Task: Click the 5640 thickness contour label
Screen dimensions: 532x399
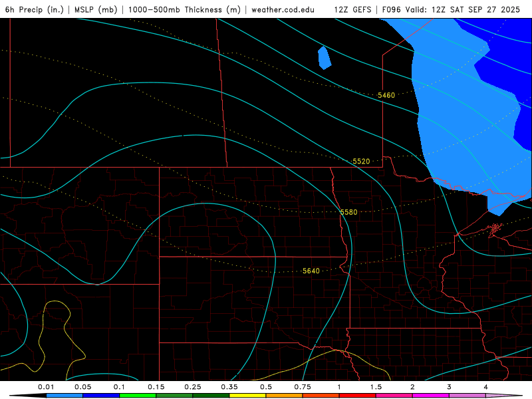Action: [311, 271]
